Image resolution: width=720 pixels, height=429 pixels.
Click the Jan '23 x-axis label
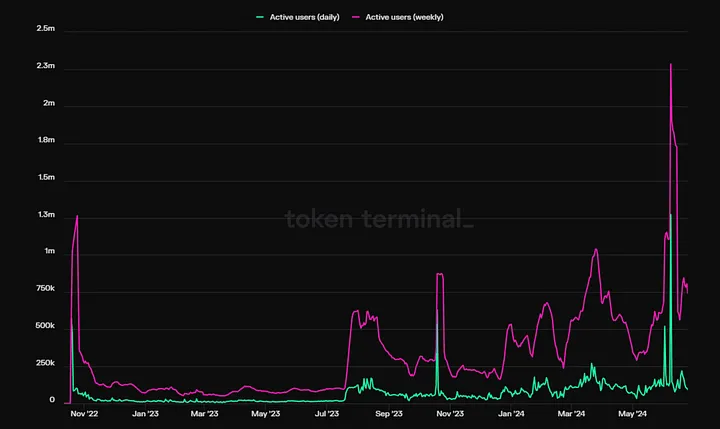[146, 413]
